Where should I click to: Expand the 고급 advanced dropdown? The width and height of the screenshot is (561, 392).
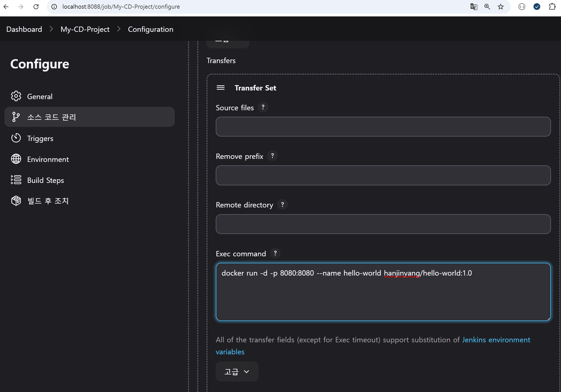(x=237, y=372)
